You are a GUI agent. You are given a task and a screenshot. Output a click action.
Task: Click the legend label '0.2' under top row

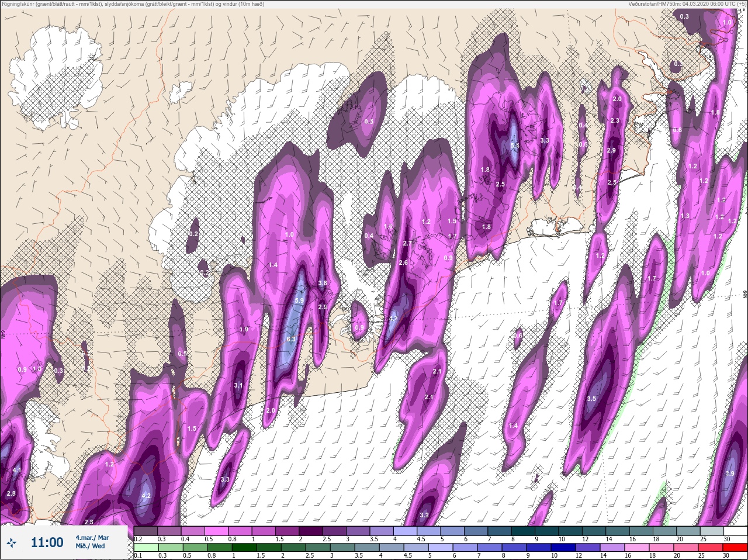click(138, 539)
